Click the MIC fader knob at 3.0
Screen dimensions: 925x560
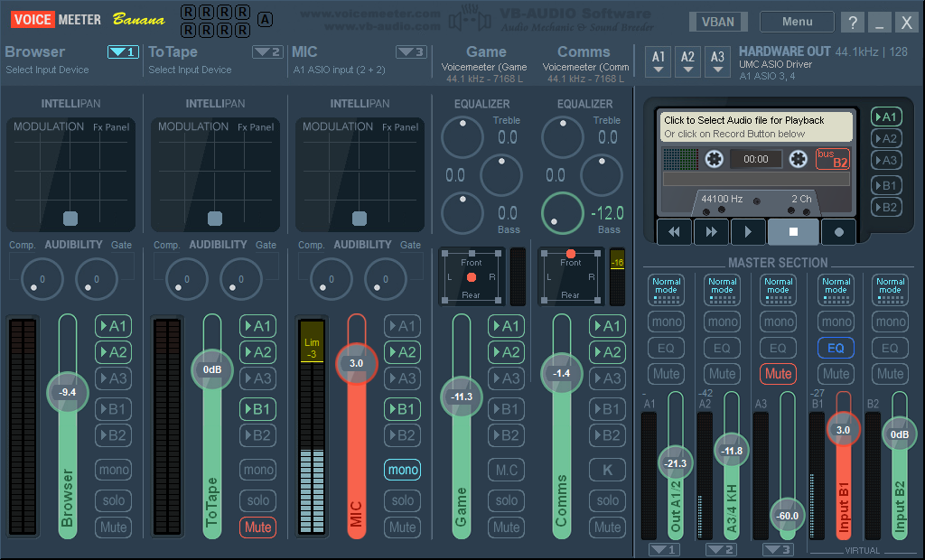[x=356, y=363]
